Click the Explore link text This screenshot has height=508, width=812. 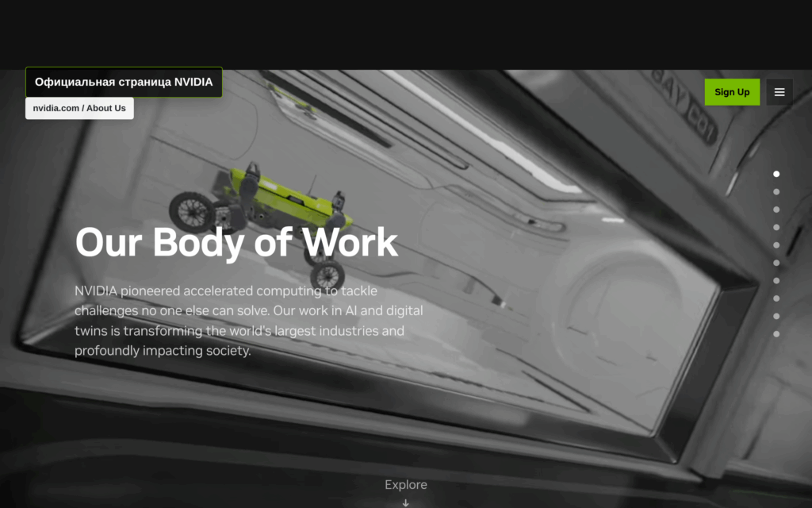(x=405, y=485)
